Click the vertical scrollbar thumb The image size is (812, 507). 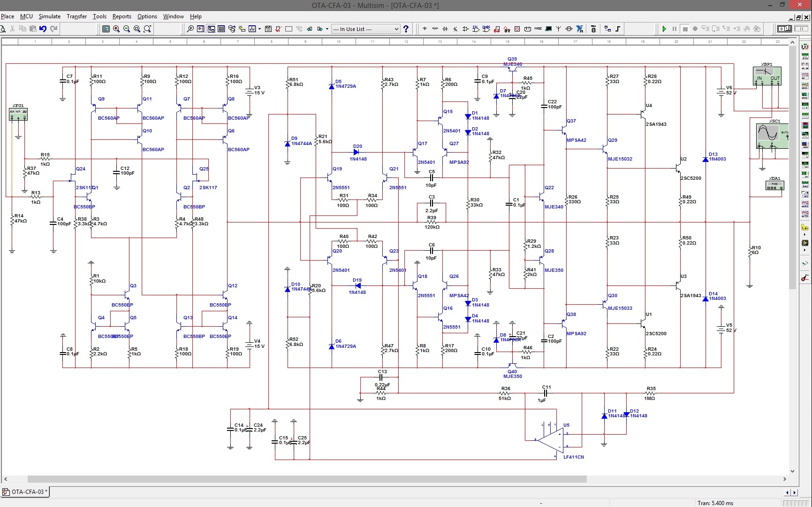tap(792, 167)
